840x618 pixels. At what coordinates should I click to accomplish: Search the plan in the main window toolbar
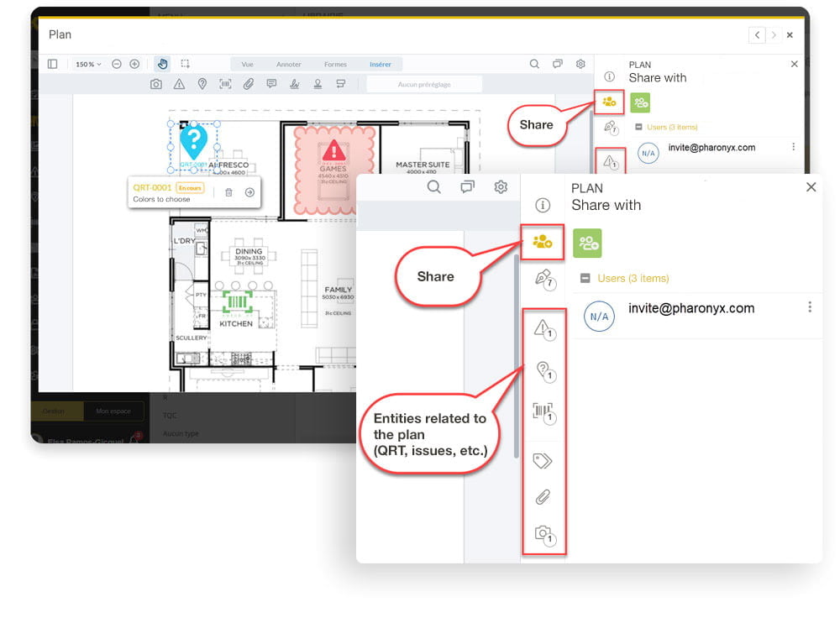click(534, 64)
